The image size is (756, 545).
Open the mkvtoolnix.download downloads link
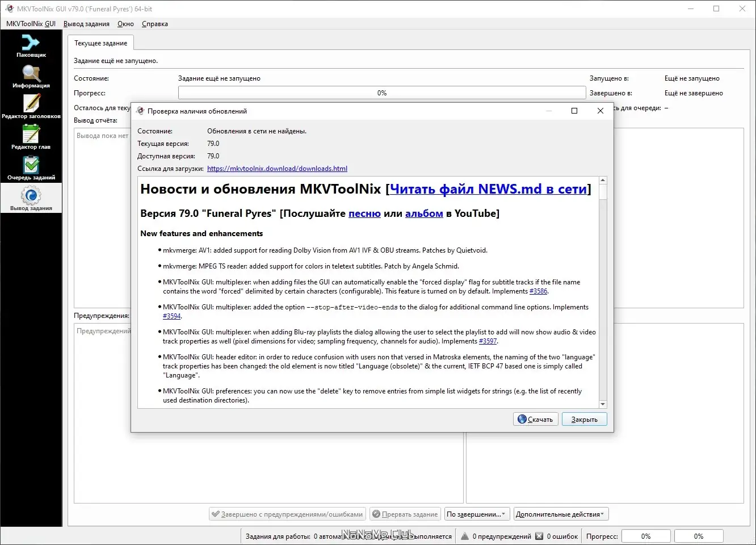(277, 169)
